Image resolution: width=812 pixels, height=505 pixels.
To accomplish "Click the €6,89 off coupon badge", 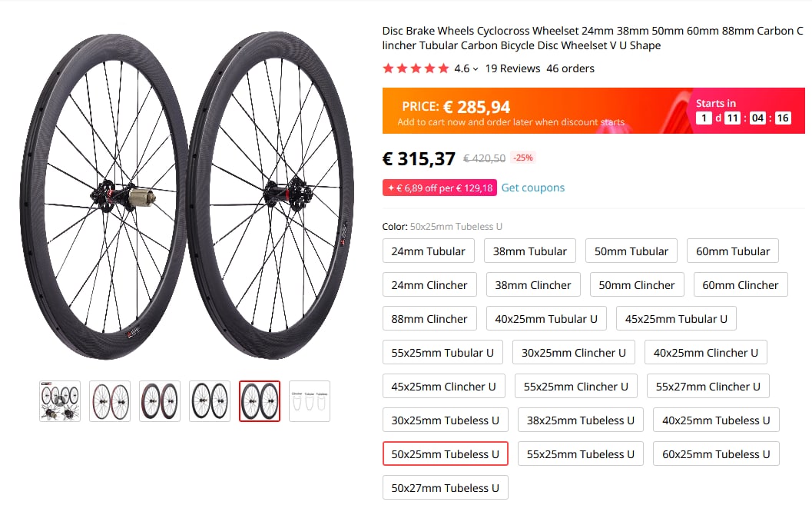I will point(439,188).
